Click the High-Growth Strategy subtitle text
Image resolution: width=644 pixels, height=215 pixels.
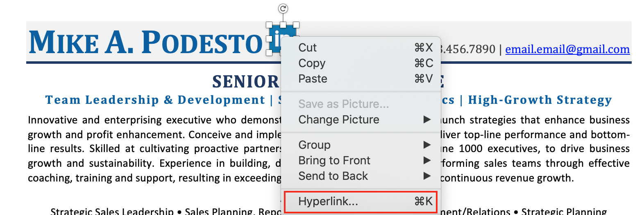[540, 100]
